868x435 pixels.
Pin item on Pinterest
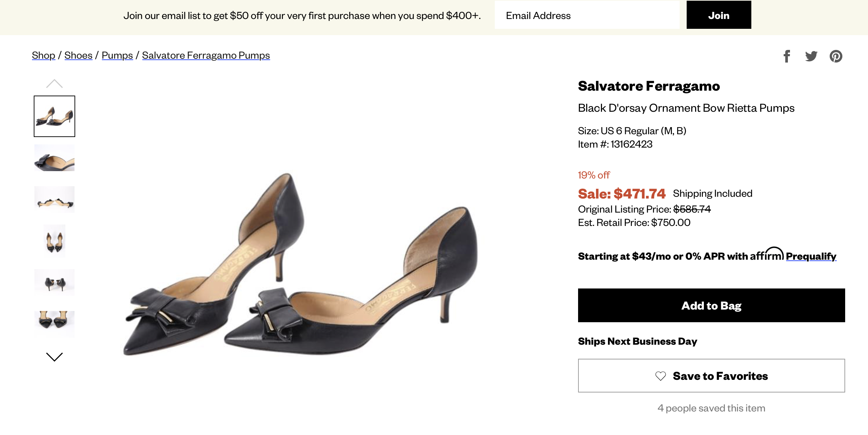tap(836, 56)
